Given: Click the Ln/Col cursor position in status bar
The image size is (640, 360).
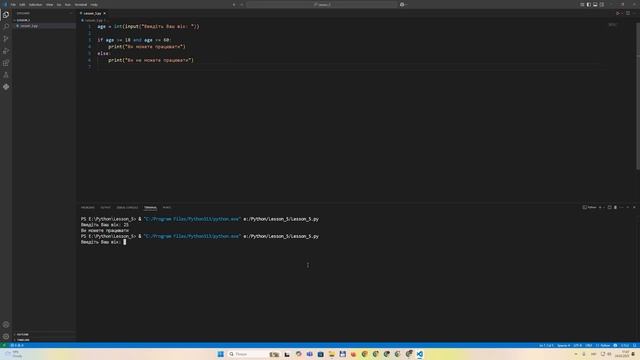Looking at the screenshot, I should click(x=546, y=345).
